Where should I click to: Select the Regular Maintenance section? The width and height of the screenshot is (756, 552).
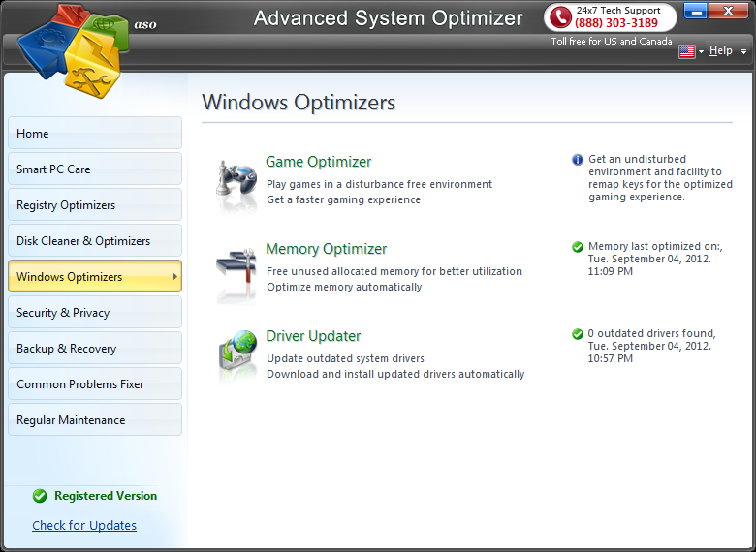95,420
